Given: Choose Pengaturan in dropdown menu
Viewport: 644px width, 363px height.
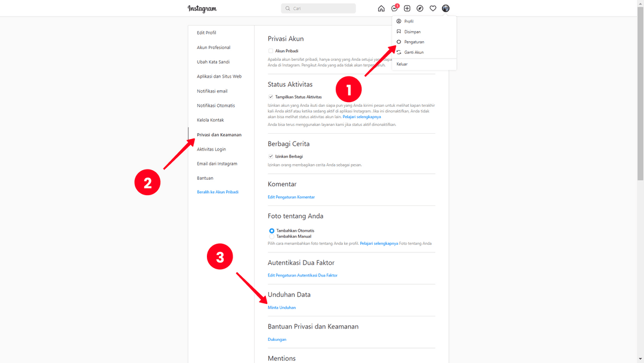Looking at the screenshot, I should click(414, 42).
